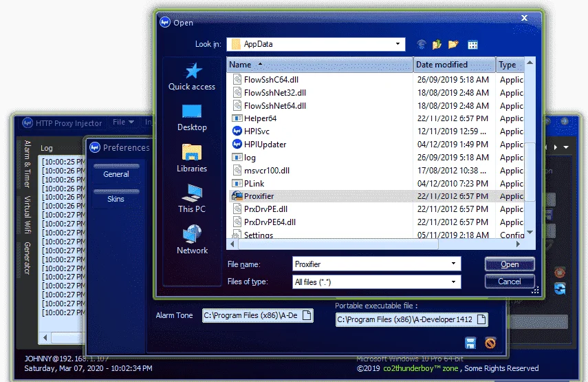Select This PC in places bar

(192, 199)
